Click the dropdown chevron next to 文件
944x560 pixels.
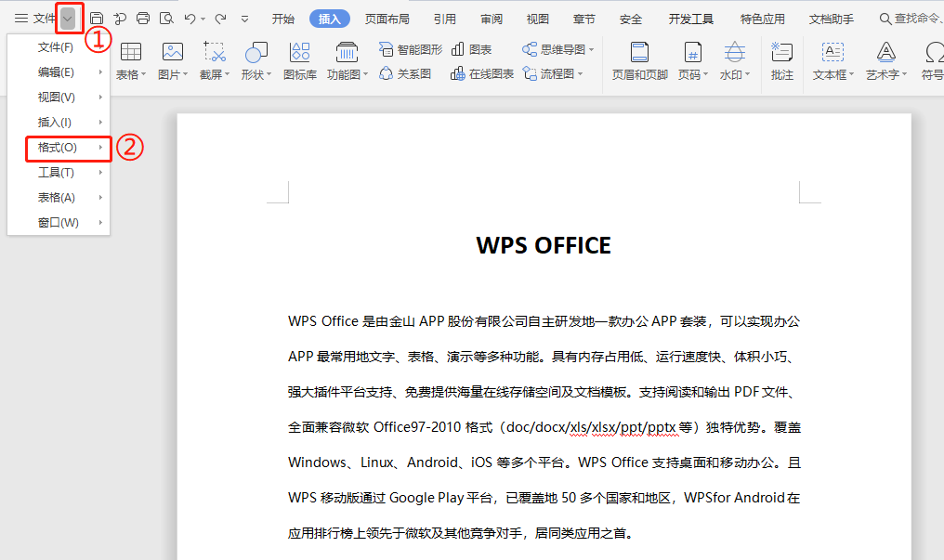pyautogui.click(x=68, y=19)
